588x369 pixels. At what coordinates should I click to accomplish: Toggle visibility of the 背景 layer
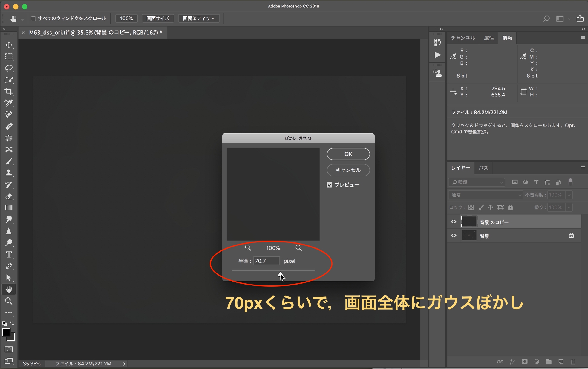(453, 236)
